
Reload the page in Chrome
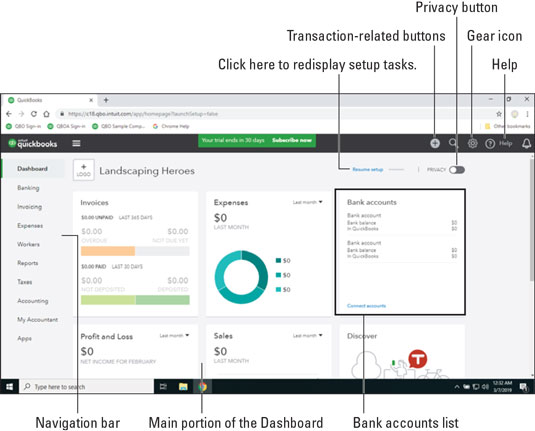(34, 114)
